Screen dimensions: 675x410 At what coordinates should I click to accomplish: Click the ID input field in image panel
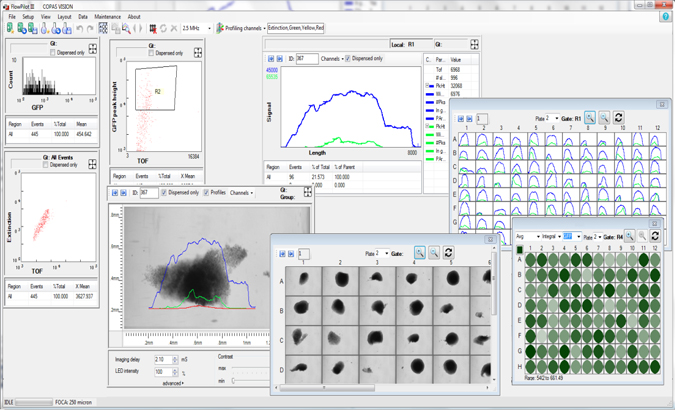tap(148, 193)
